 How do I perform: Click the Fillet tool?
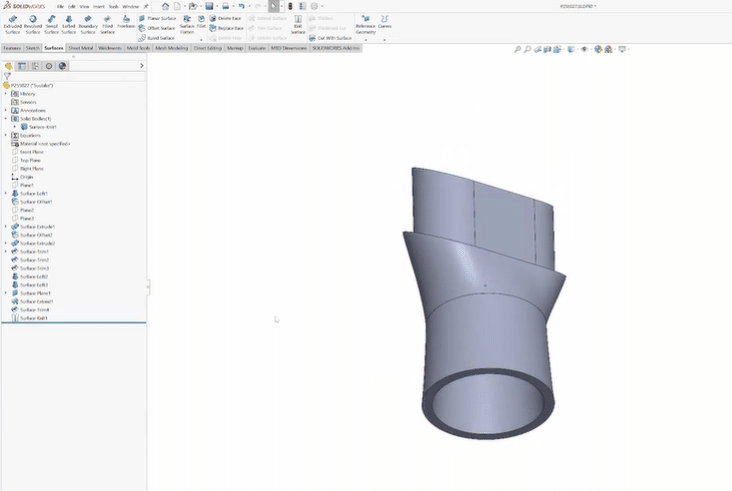pyautogui.click(x=201, y=22)
